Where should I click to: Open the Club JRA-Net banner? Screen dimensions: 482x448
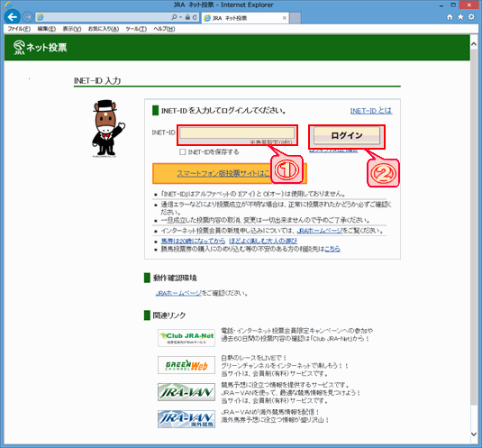tap(186, 338)
